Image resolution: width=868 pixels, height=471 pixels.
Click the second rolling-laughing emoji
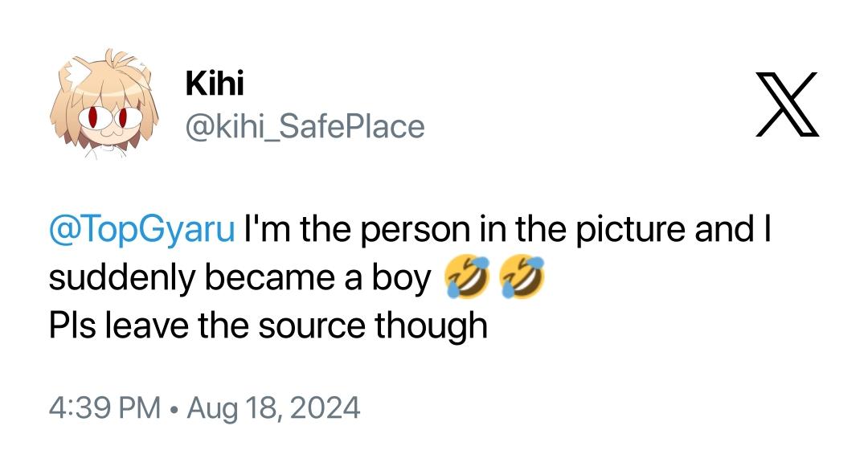(522, 276)
